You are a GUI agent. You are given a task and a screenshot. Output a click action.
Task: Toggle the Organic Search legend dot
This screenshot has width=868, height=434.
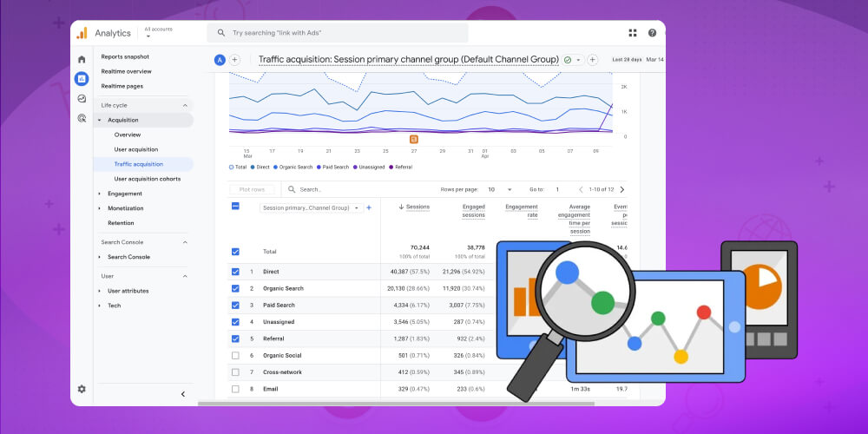[x=275, y=168]
